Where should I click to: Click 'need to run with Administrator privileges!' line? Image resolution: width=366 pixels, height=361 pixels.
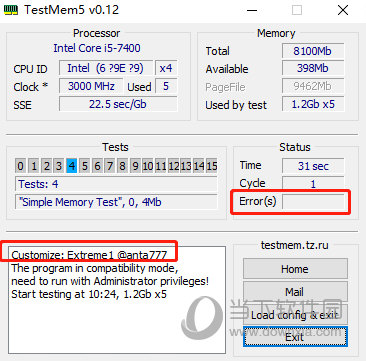pos(110,281)
